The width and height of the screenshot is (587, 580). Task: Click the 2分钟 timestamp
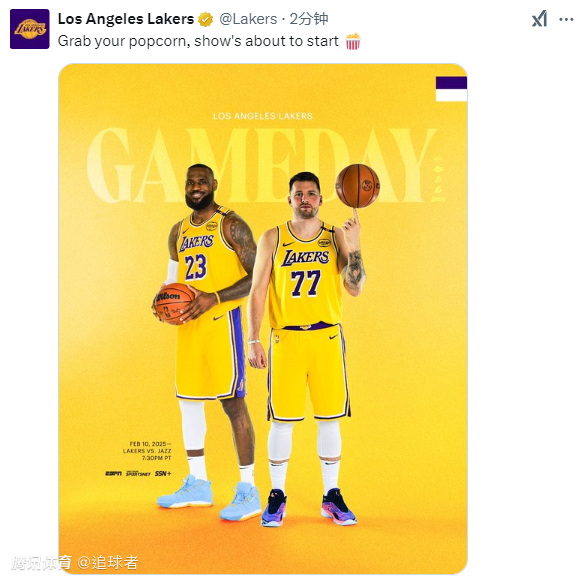309,19
